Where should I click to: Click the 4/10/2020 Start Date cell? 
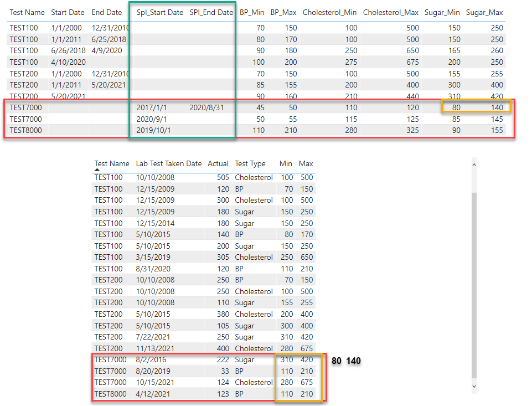click(68, 62)
